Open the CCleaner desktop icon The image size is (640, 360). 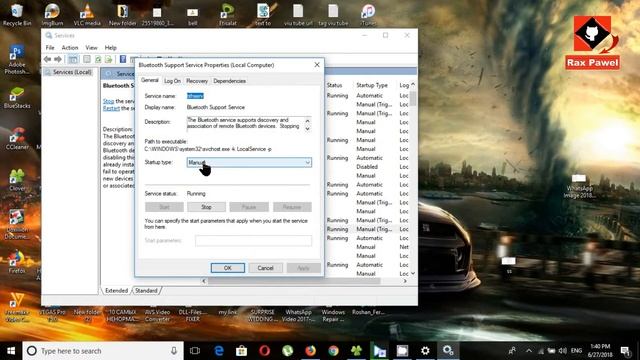[17, 139]
